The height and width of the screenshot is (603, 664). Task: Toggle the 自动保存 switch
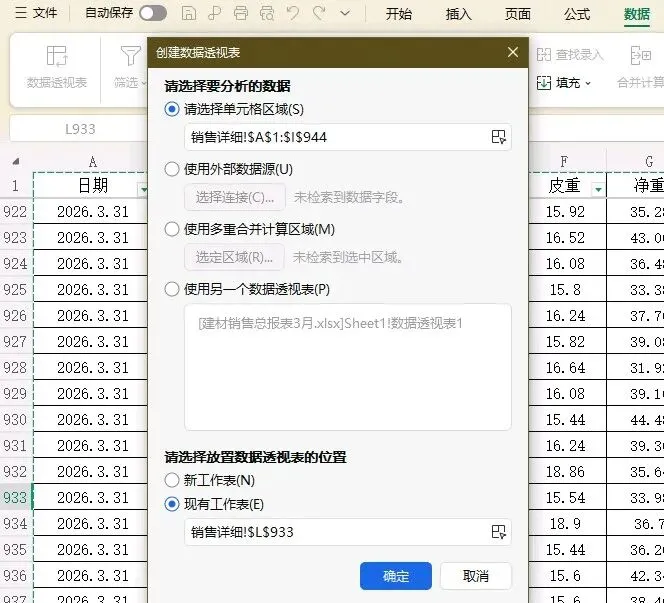coord(153,14)
